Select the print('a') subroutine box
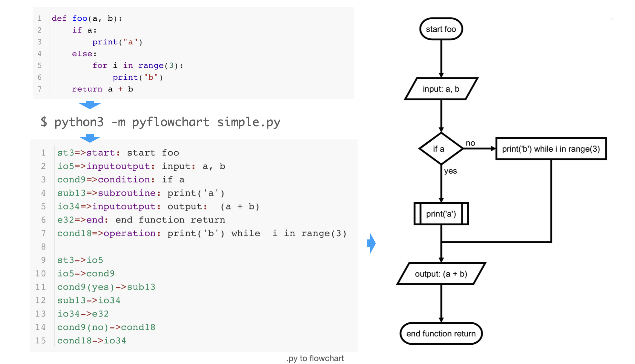This screenshot has height=364, width=635. point(441,214)
